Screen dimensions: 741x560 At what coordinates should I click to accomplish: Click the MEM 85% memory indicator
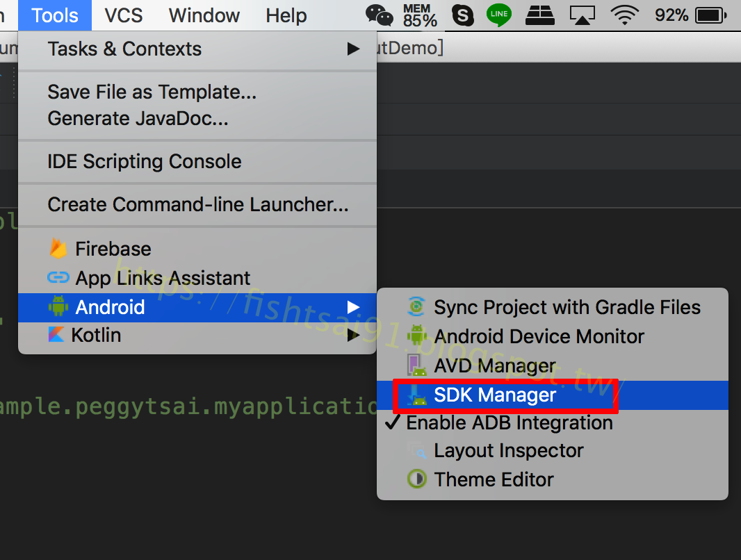point(420,15)
